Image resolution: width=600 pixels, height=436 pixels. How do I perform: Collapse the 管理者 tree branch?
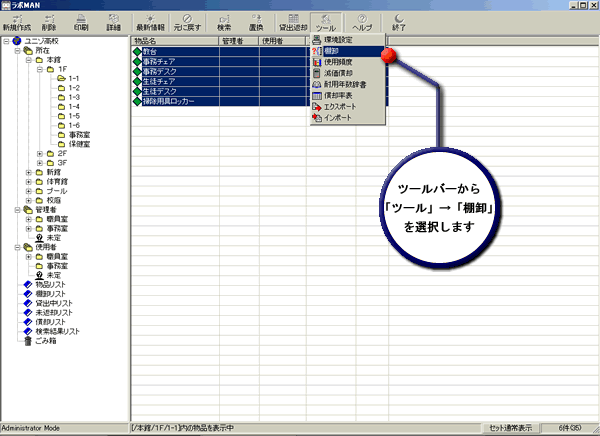pos(18,210)
